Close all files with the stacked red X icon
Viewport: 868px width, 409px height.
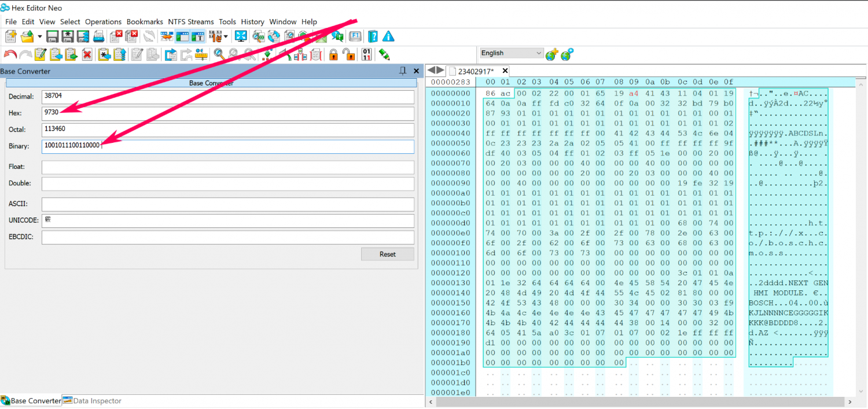coord(131,36)
